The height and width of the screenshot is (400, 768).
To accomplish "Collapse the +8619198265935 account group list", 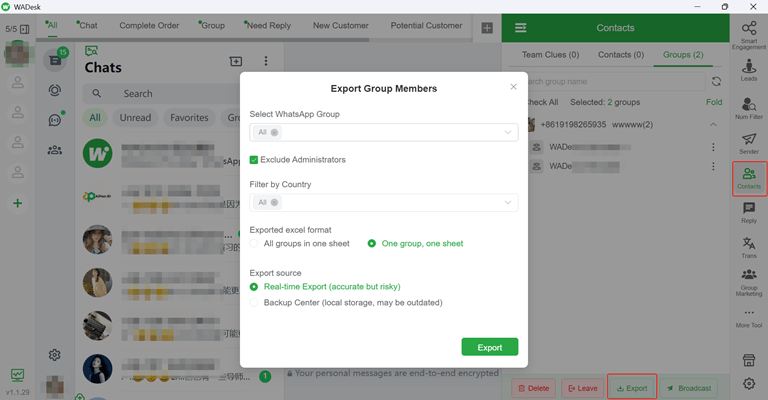I will [713, 124].
